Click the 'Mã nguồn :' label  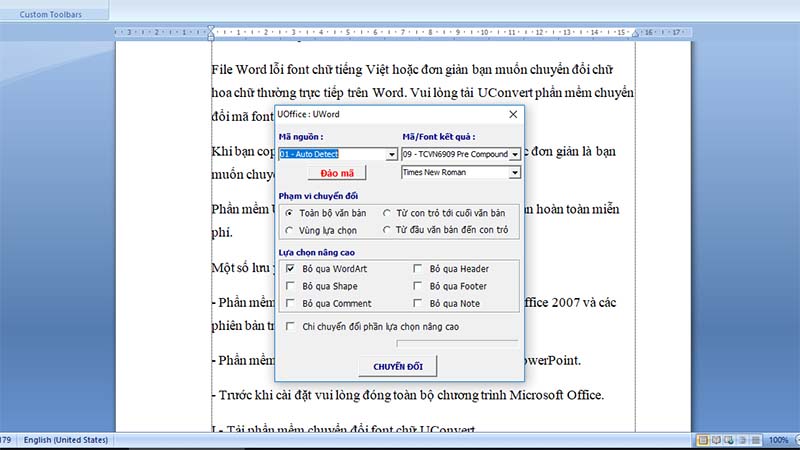[301, 137]
